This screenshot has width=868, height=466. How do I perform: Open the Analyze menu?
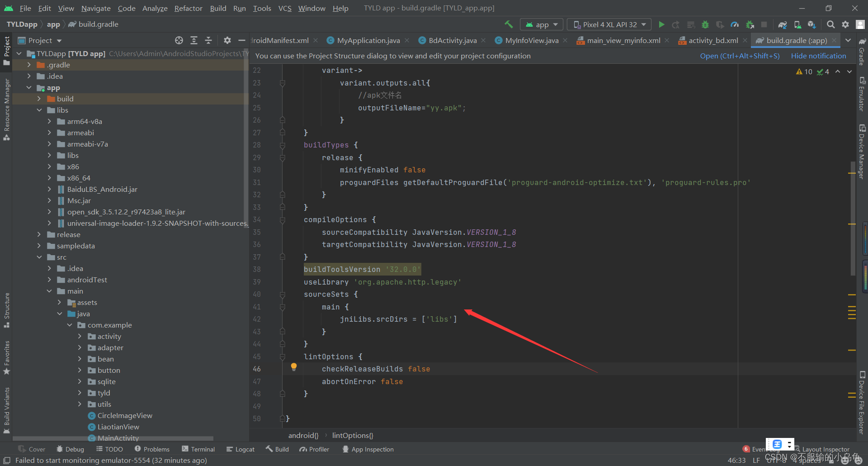tap(155, 8)
